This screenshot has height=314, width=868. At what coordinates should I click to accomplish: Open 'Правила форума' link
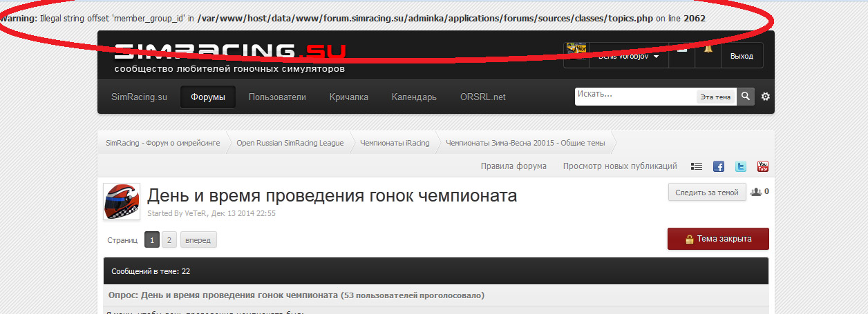click(x=513, y=166)
